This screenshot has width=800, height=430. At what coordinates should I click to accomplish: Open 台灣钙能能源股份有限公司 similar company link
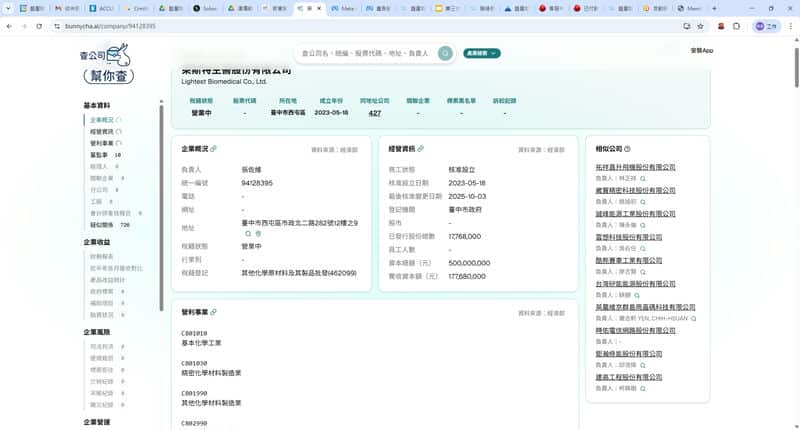pos(635,283)
